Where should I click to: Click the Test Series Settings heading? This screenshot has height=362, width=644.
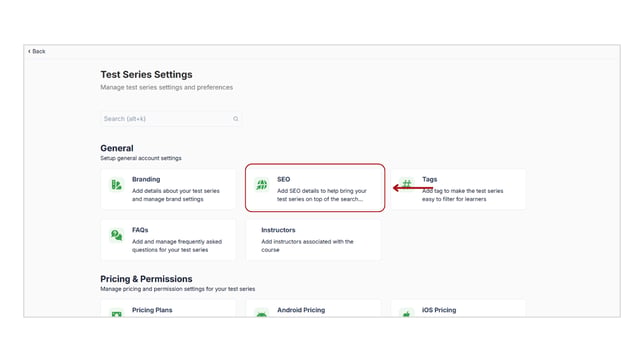(146, 75)
